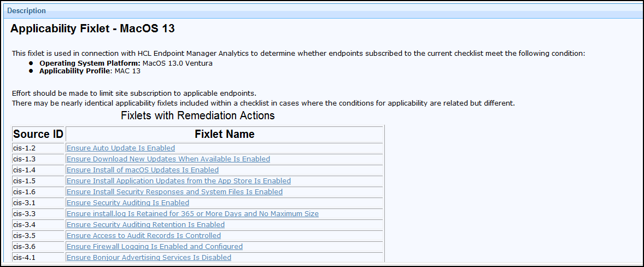The height and width of the screenshot is (267, 644).
Task: Click the Source ID column header
Action: 39,135
